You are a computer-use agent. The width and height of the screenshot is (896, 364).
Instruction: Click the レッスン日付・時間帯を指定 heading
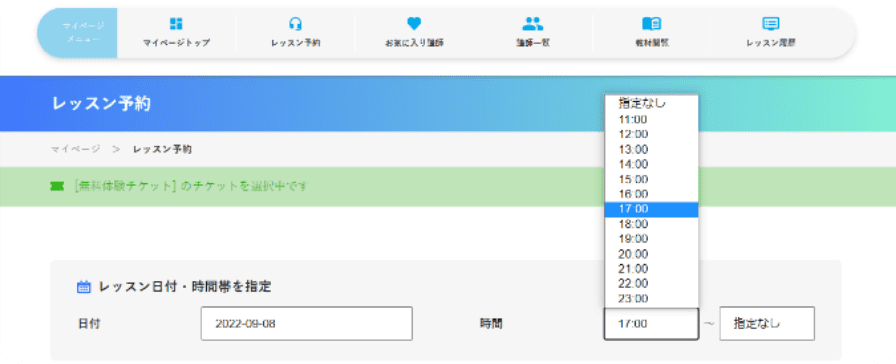(x=185, y=287)
